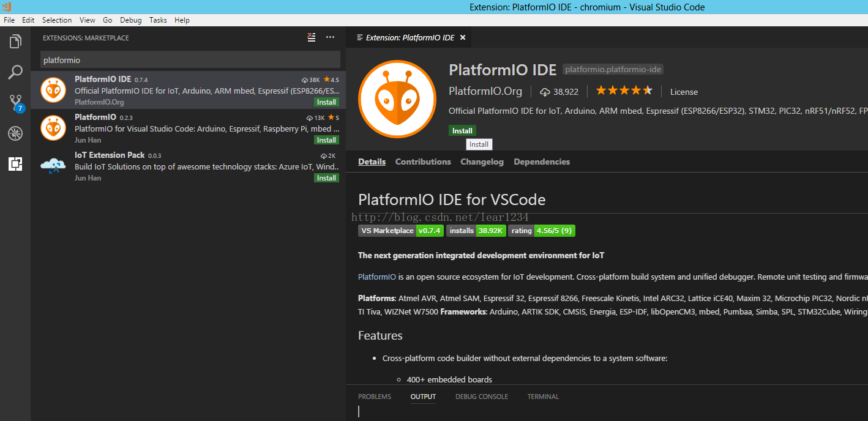Open the Extensions view in activity bar
This screenshot has height=421, width=868.
pos(15,163)
